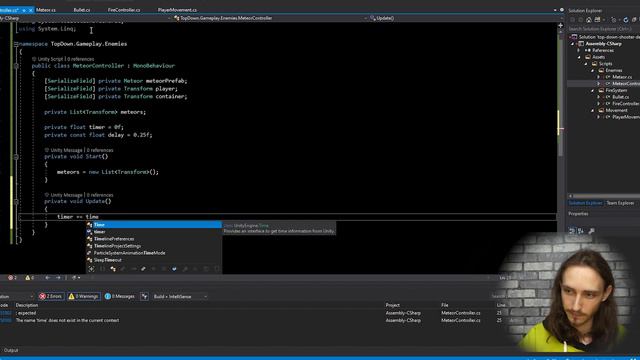Open the PlayerMovement.cs tab
Image resolution: width=640 pixels, height=360 pixels.
177,10
